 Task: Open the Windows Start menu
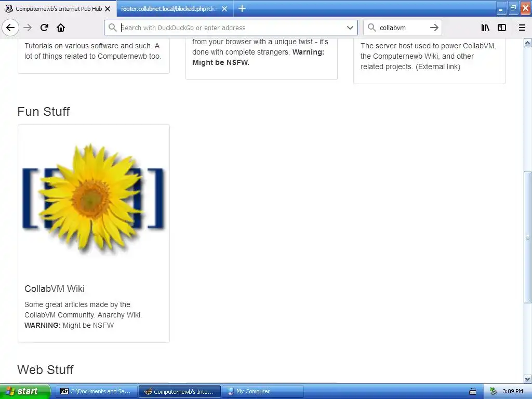[x=25, y=391]
